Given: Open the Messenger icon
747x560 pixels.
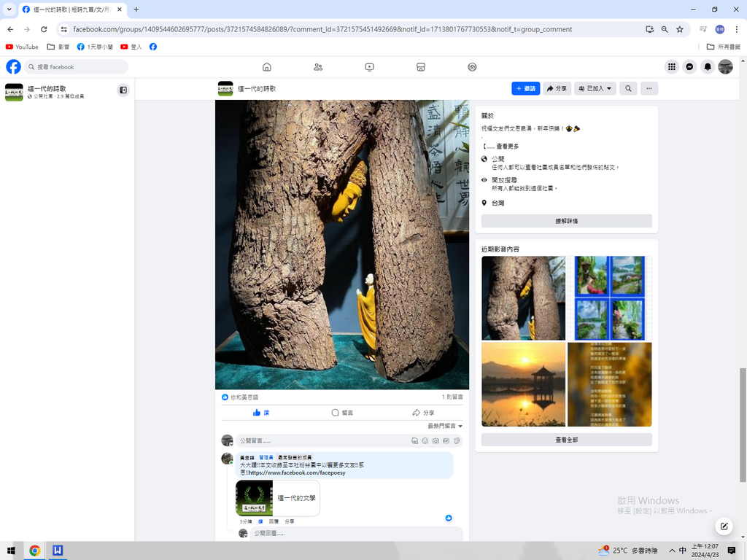Looking at the screenshot, I should [x=689, y=67].
